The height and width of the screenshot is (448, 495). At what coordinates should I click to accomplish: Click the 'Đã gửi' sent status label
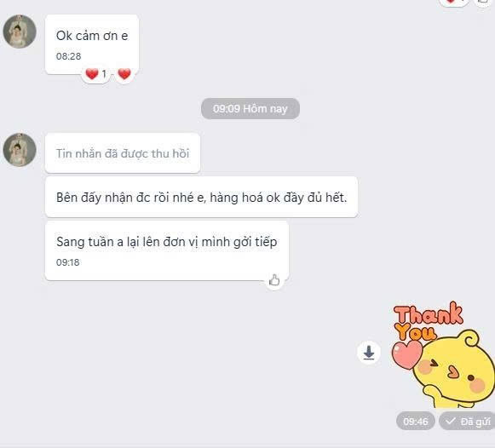click(468, 421)
